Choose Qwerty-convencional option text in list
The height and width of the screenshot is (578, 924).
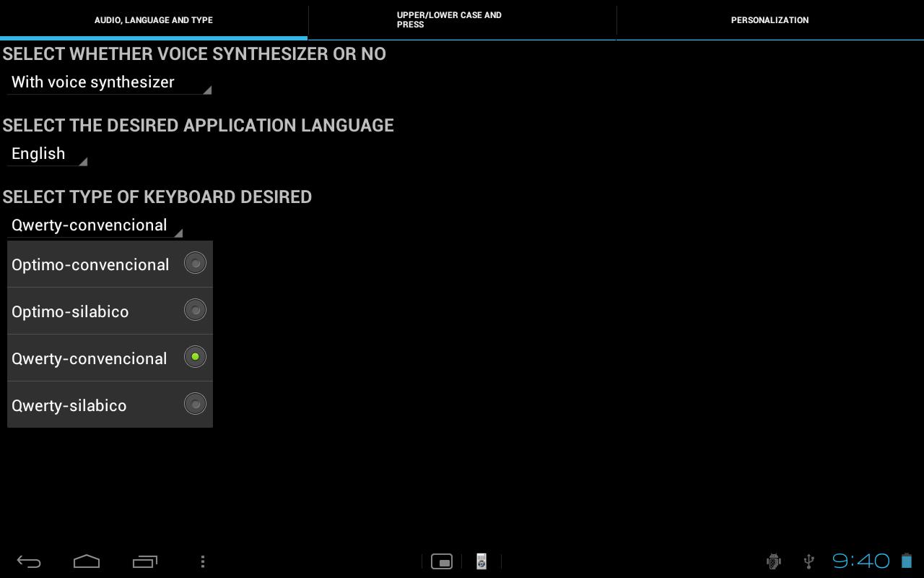point(90,358)
